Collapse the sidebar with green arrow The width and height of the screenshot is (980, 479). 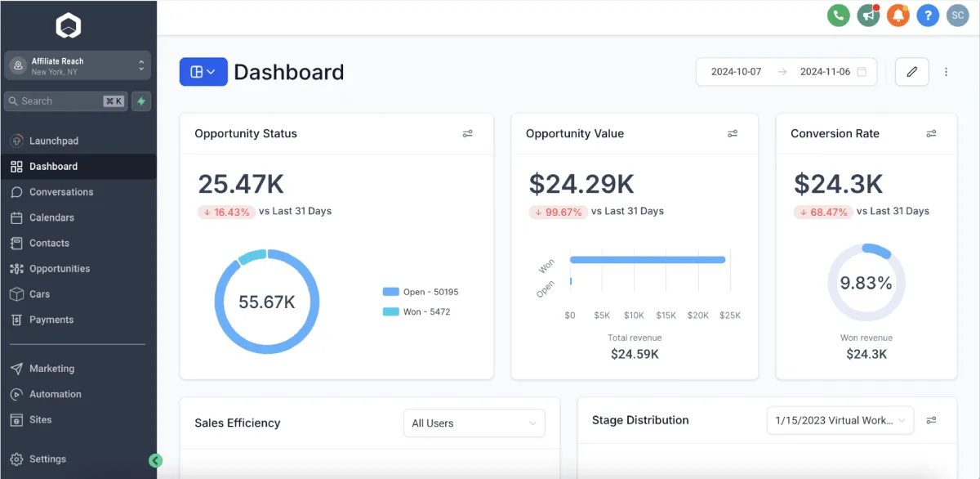[x=156, y=460]
